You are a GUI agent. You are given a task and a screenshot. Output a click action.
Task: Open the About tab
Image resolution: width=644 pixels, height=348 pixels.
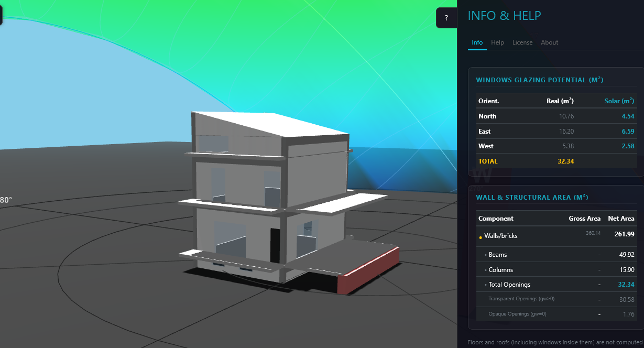tap(549, 42)
